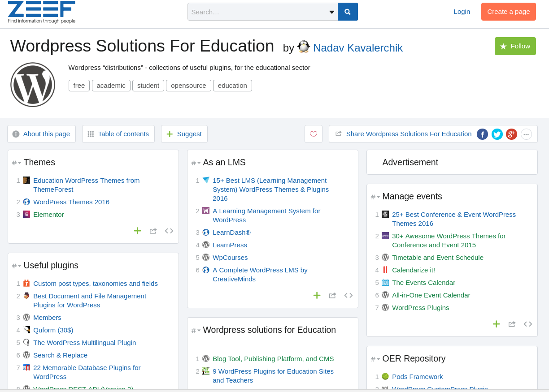Embed code icon for Themes block

(x=169, y=231)
